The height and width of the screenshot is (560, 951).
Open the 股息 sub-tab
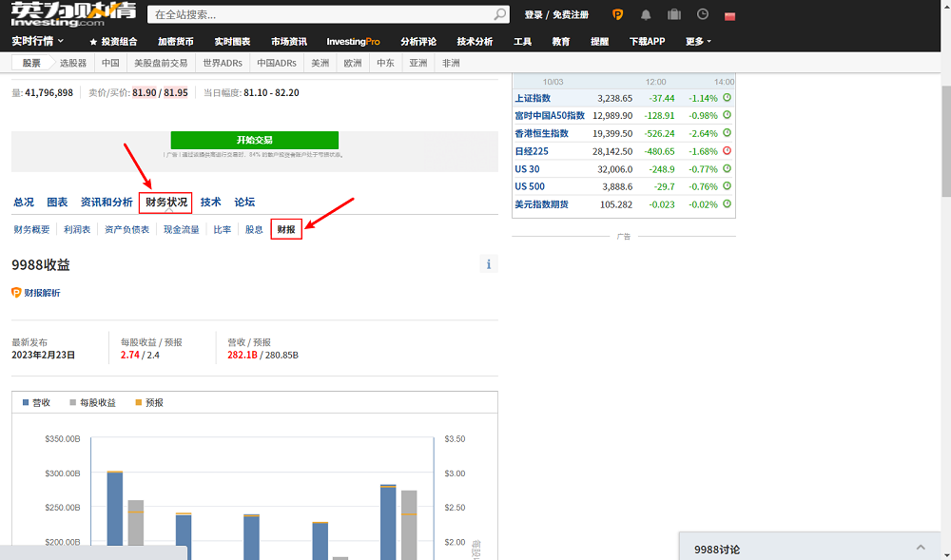[254, 230]
